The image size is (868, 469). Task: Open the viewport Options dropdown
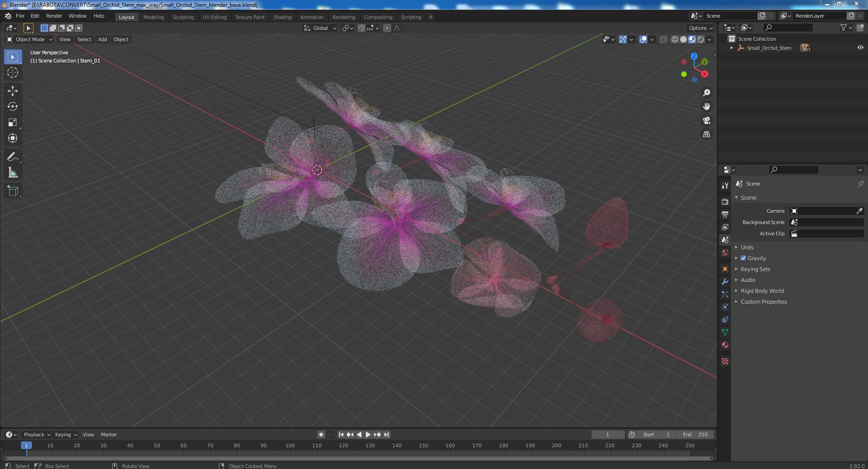[x=701, y=28]
